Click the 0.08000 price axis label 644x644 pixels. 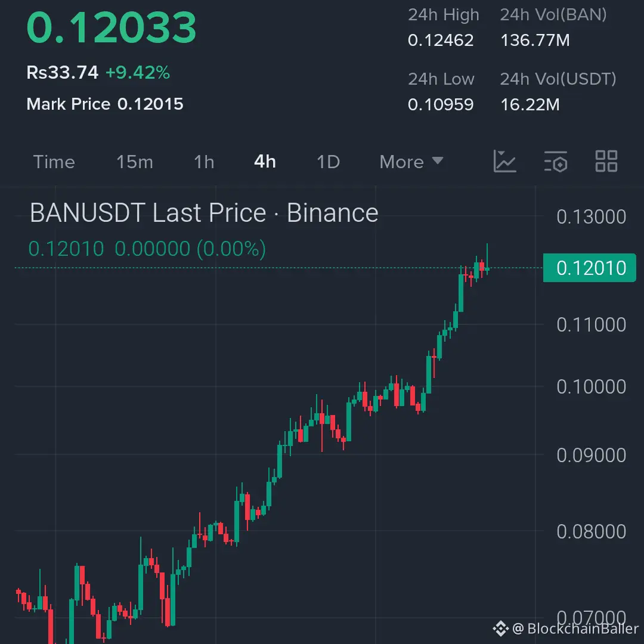[591, 531]
